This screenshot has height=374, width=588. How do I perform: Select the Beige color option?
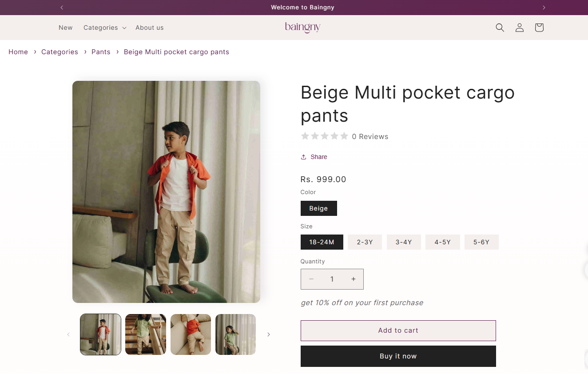click(x=318, y=208)
